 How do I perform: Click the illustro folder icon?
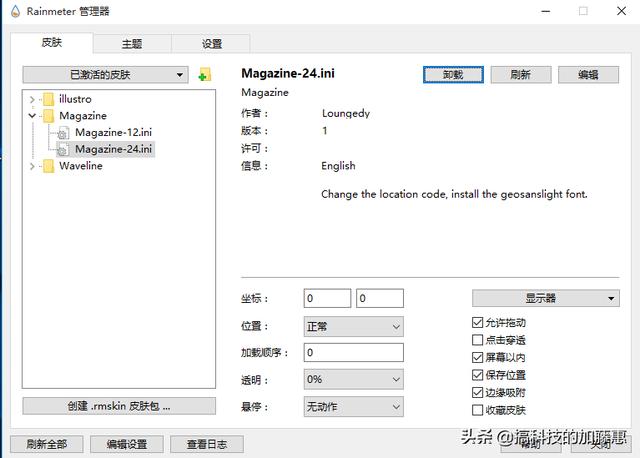point(49,99)
